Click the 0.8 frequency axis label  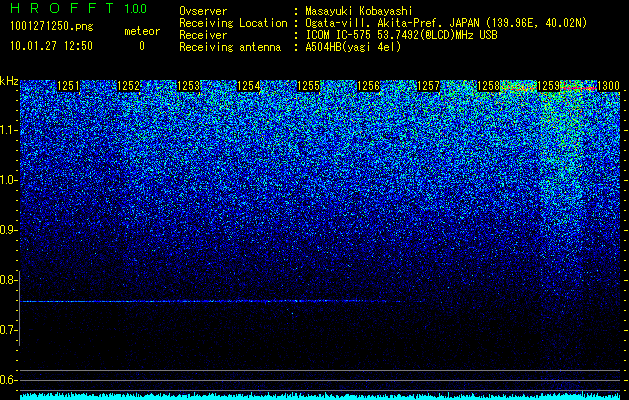point(8,280)
